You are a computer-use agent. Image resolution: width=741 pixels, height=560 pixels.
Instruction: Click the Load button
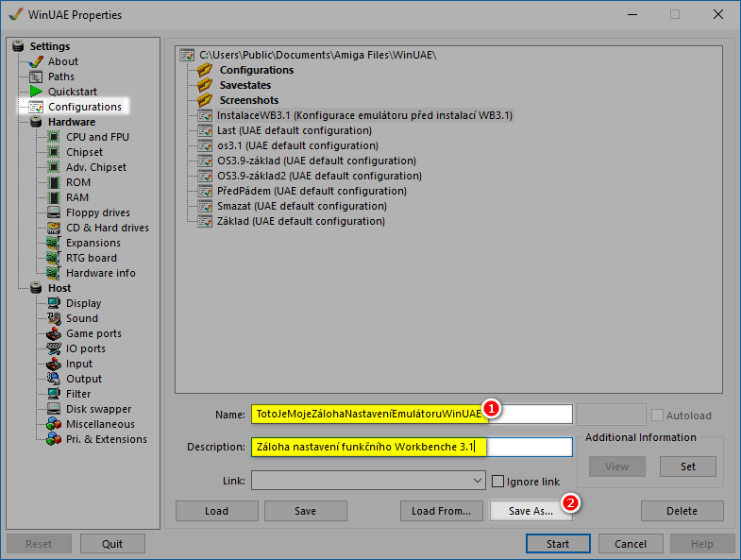coord(217,511)
